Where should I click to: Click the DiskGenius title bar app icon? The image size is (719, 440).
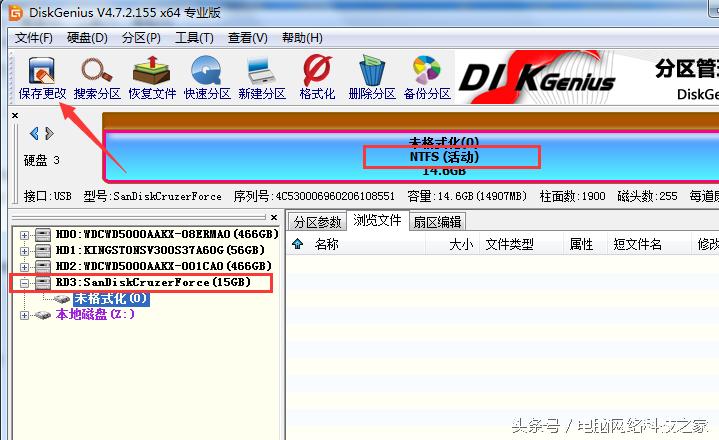[16, 13]
